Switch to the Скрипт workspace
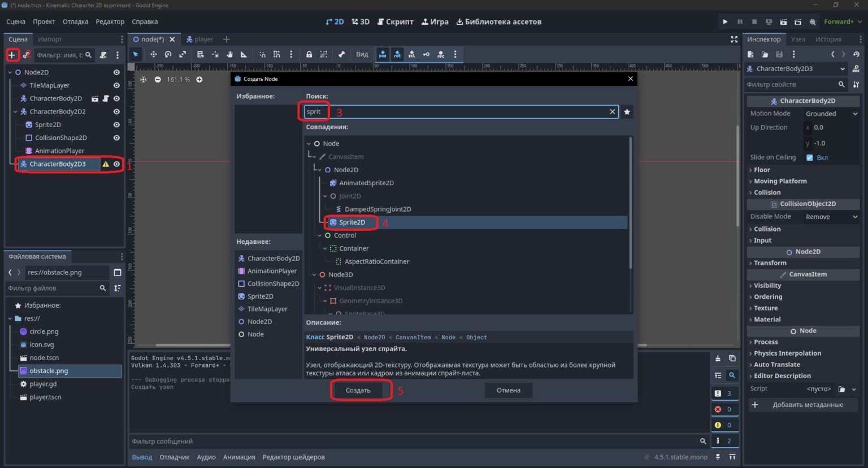Viewport: 868px width, 468px height. pos(395,21)
